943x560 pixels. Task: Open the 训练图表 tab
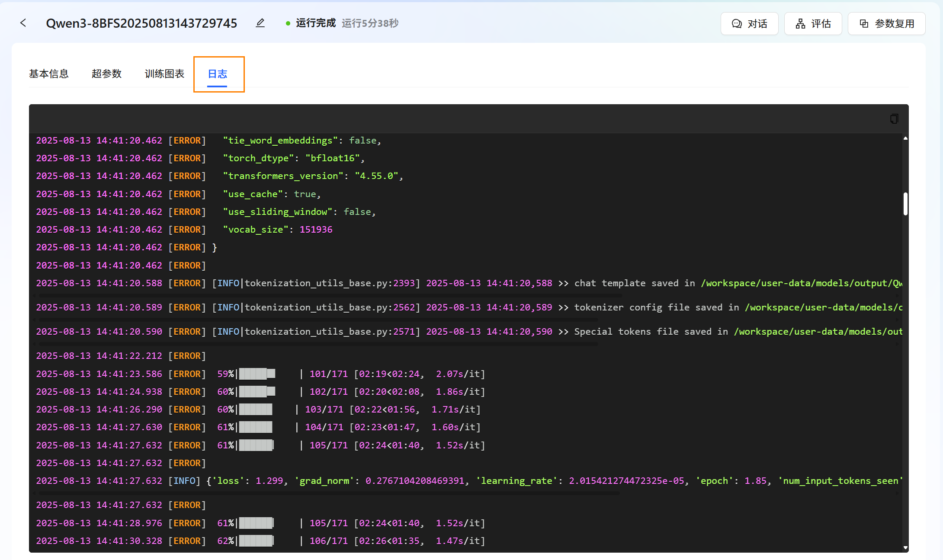click(164, 74)
